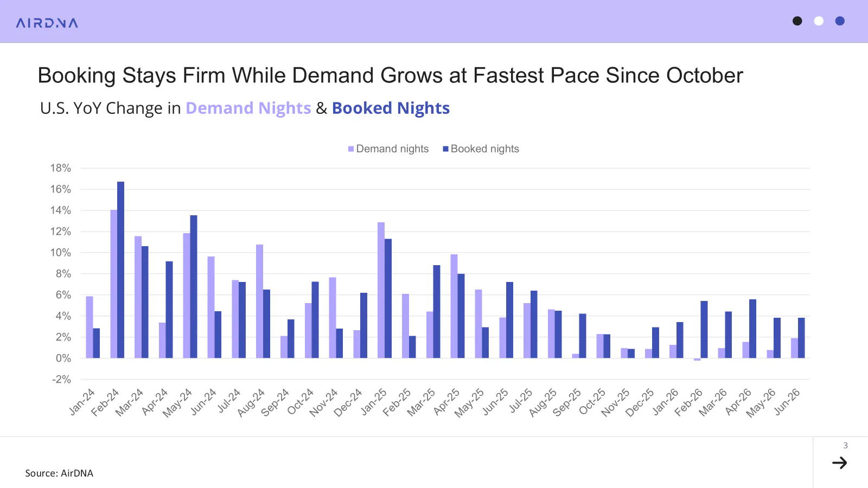Click the 18% y-axis label
This screenshot has height=488, width=868.
61,168
